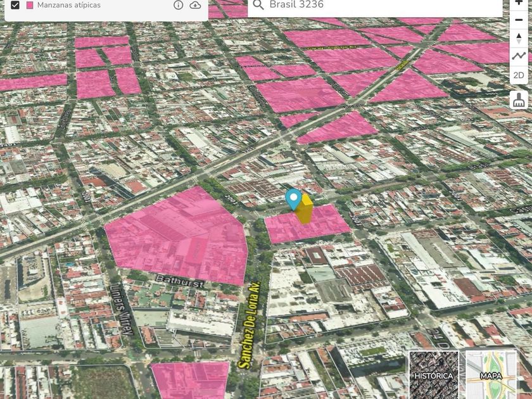
Task: Download the Manzanas atípicas layer via cloud icon
Action: pos(195,5)
